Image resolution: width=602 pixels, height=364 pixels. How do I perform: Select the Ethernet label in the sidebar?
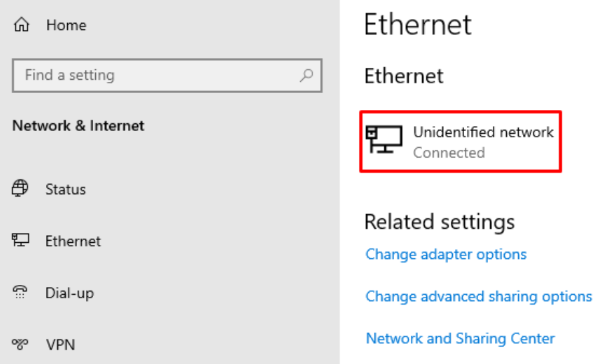[73, 241]
